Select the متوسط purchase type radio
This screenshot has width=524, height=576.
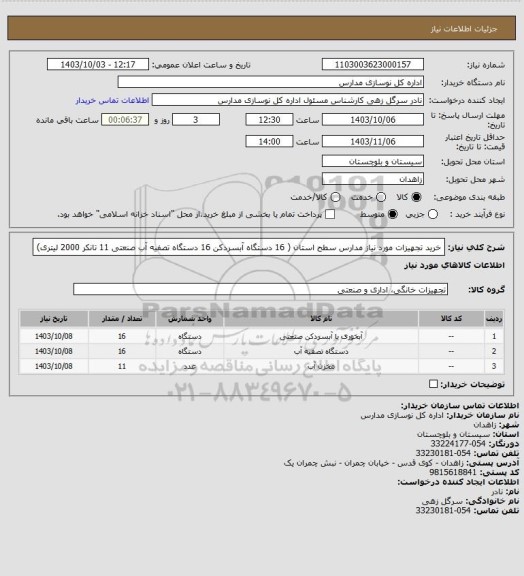(392, 214)
